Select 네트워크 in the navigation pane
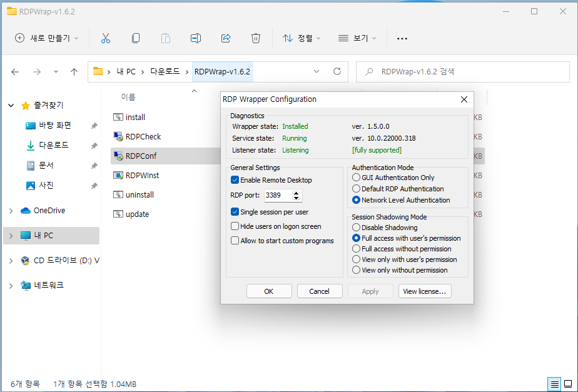This screenshot has width=578, height=392. coord(48,286)
